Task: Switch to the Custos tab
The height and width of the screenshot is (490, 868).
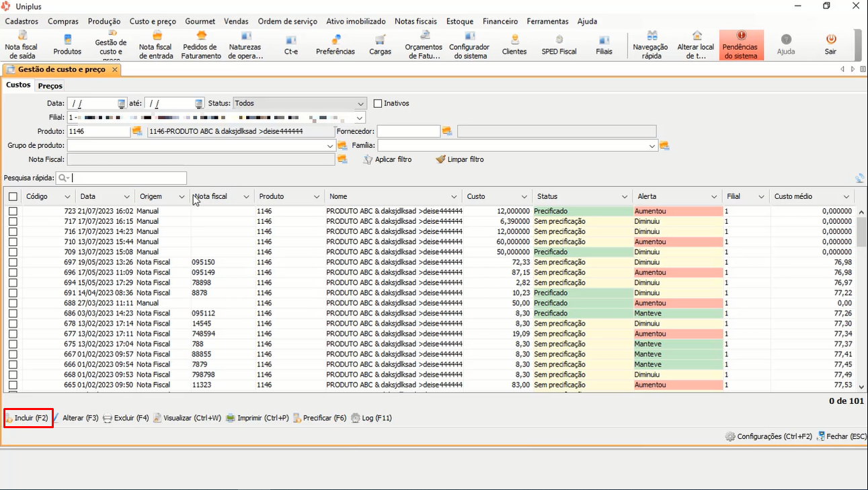Action: [x=18, y=85]
